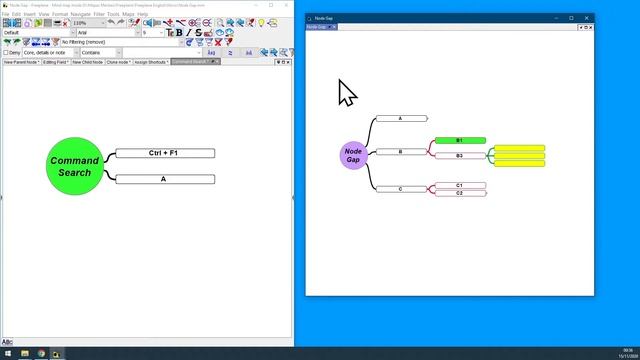640x360 pixels.
Task: Click the cloud icon in formatting toolbar
Action: coord(220,33)
